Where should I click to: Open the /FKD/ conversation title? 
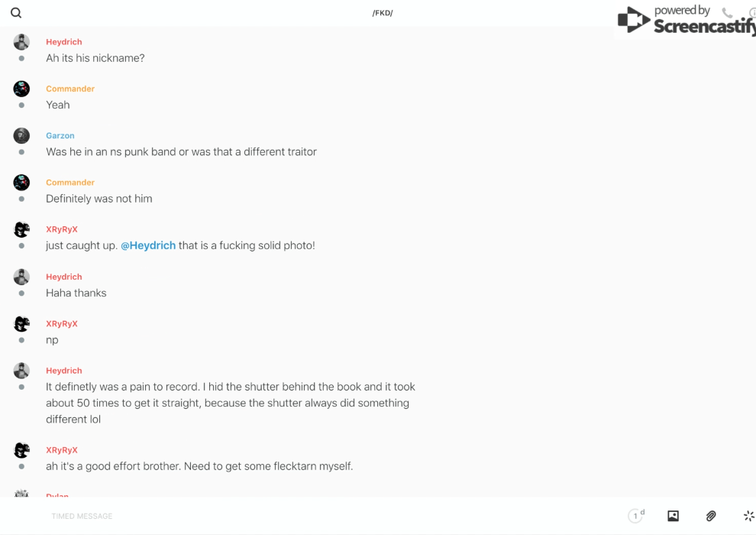point(383,13)
